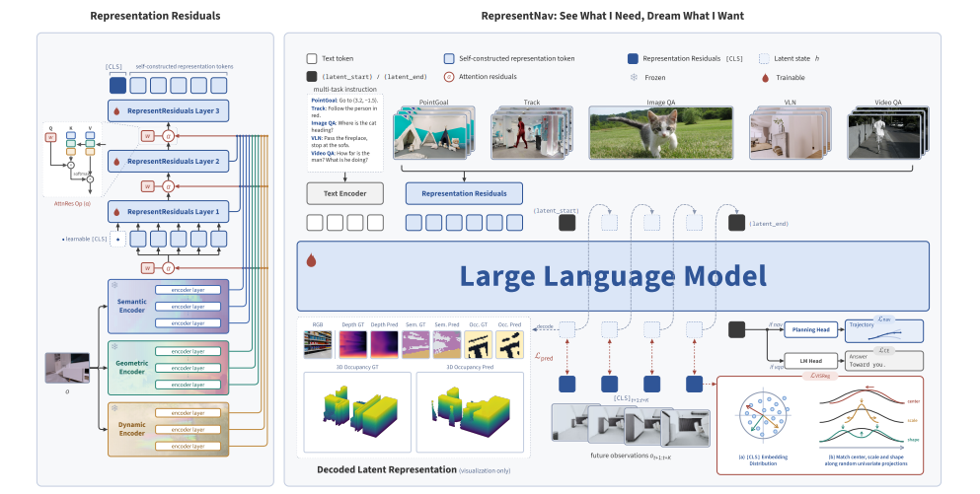Click the flame icon on RepresentResiduals Layer 2

(116, 162)
